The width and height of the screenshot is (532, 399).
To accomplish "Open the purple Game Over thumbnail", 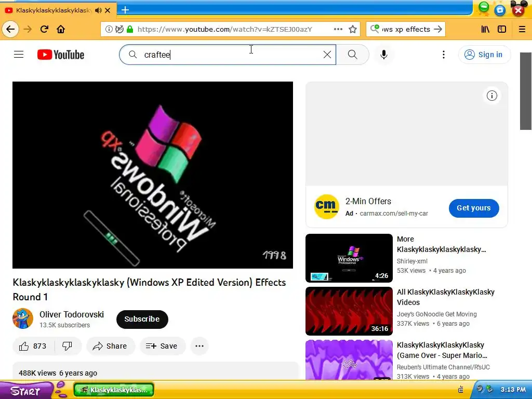I will pos(349,360).
